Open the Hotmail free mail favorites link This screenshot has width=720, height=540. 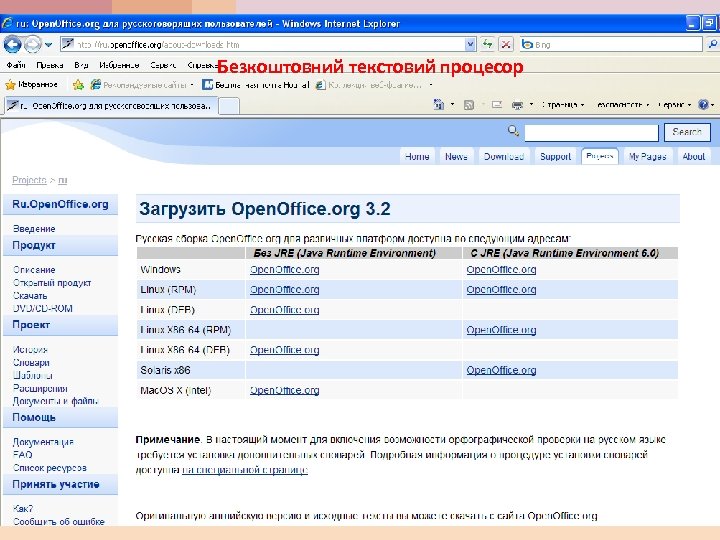click(256, 84)
